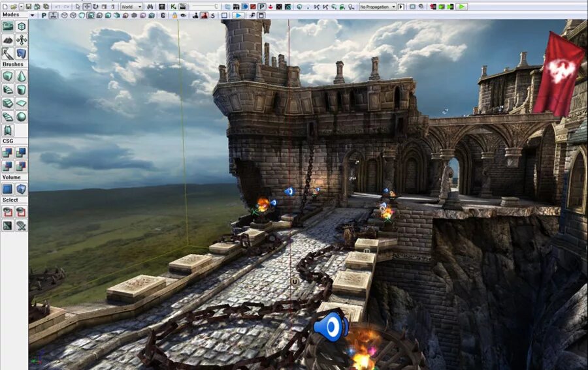
Task: Select the Linear Staircase builder brush
Action: point(8,103)
